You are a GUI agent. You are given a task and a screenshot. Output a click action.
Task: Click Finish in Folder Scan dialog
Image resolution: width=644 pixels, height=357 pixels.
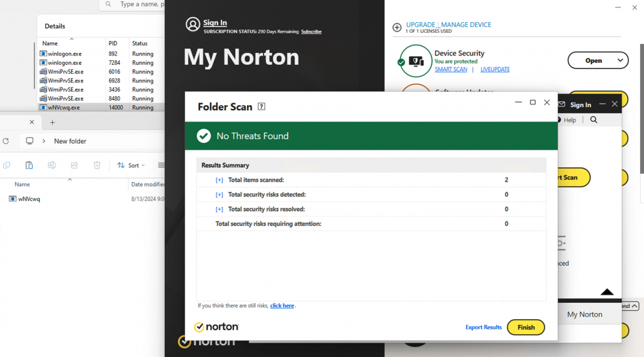pyautogui.click(x=526, y=327)
